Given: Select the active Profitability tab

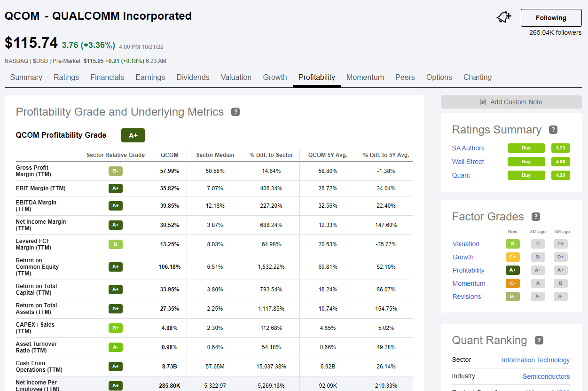Looking at the screenshot, I should click(317, 78).
